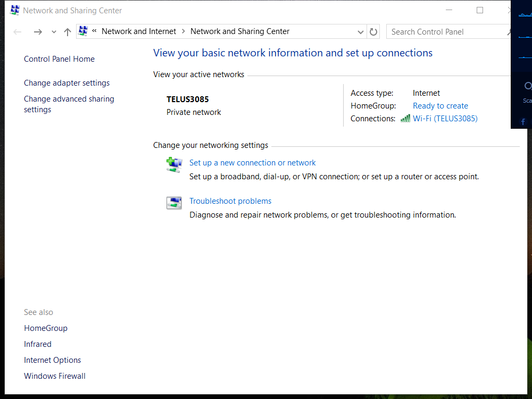Click the breadcrumb chevron after Network and Internet

pyautogui.click(x=184, y=31)
